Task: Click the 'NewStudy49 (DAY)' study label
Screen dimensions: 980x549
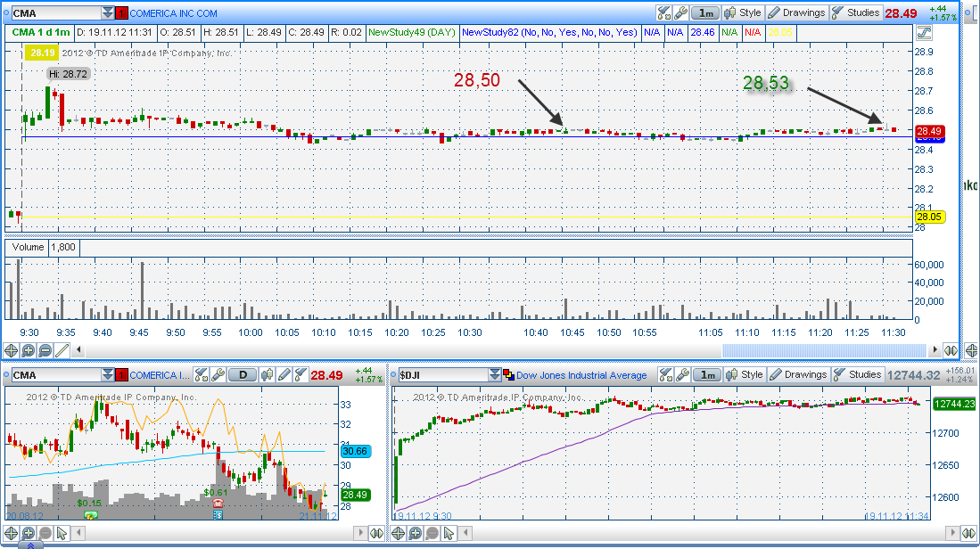Action: (411, 32)
